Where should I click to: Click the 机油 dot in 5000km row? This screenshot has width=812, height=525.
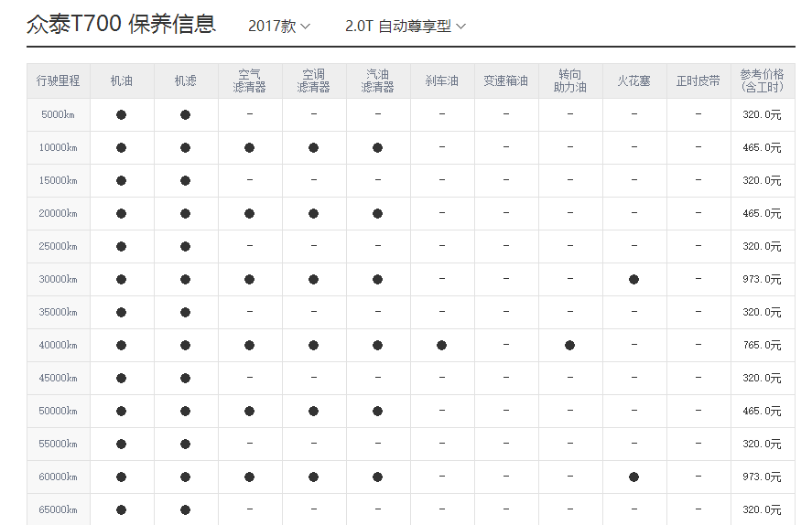coord(121,115)
